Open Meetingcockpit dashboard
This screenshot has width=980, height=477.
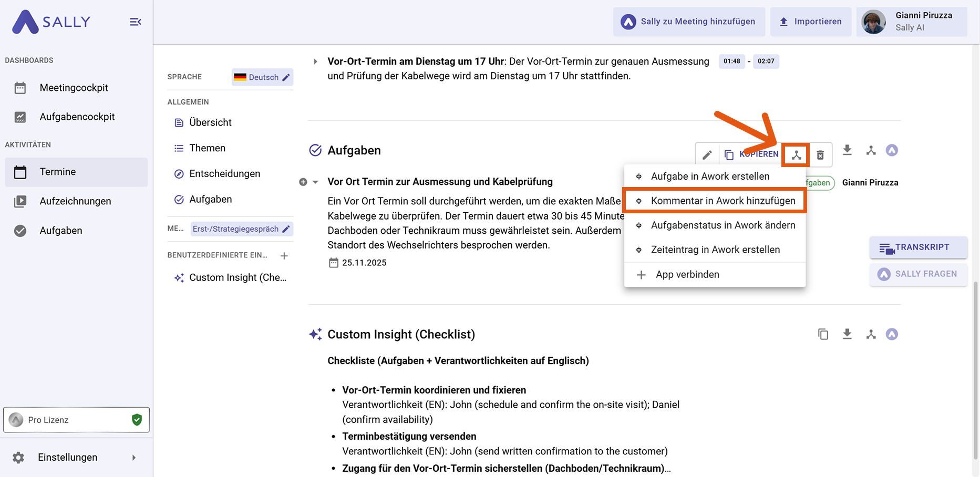pyautogui.click(x=74, y=88)
